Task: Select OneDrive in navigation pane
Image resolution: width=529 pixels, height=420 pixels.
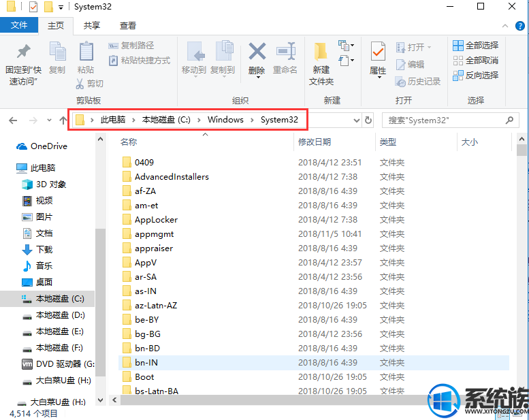Action: pos(42,146)
